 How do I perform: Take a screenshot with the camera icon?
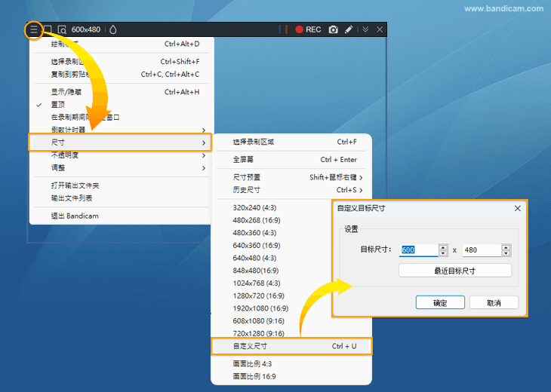pos(333,30)
